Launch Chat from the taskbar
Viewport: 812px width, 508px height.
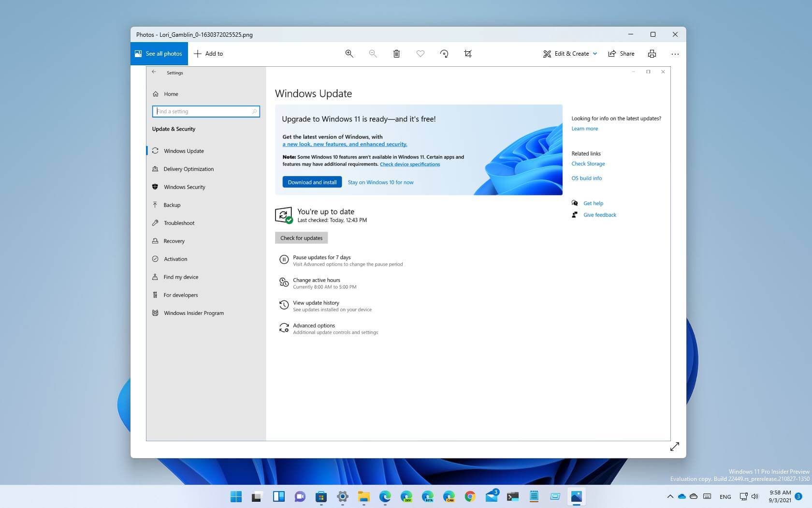point(300,496)
